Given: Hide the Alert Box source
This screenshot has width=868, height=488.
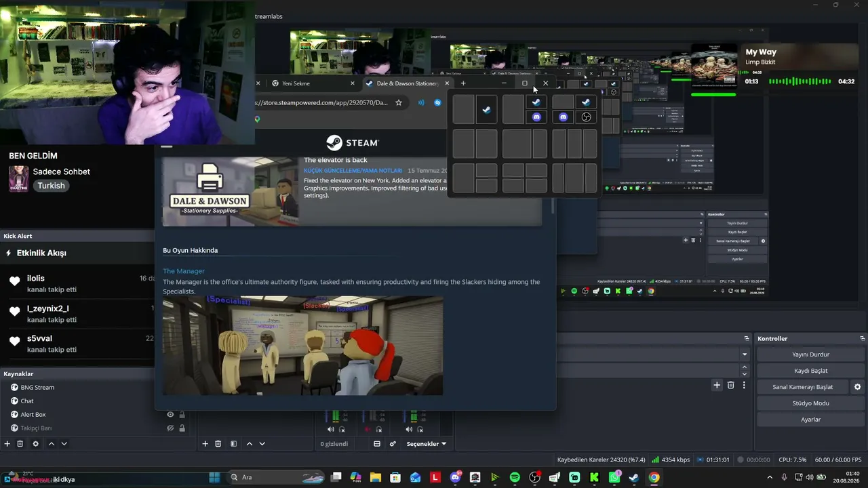Looking at the screenshot, I should pos(170,415).
